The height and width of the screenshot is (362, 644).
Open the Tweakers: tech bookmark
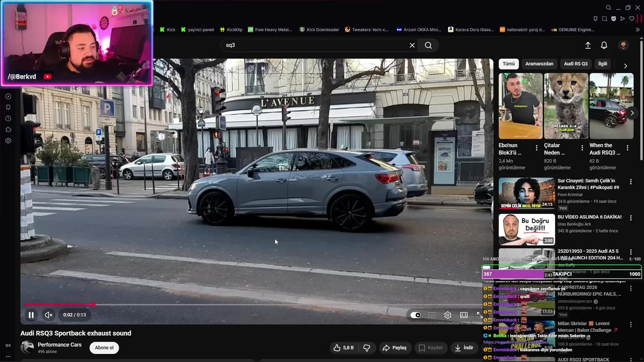(366, 30)
